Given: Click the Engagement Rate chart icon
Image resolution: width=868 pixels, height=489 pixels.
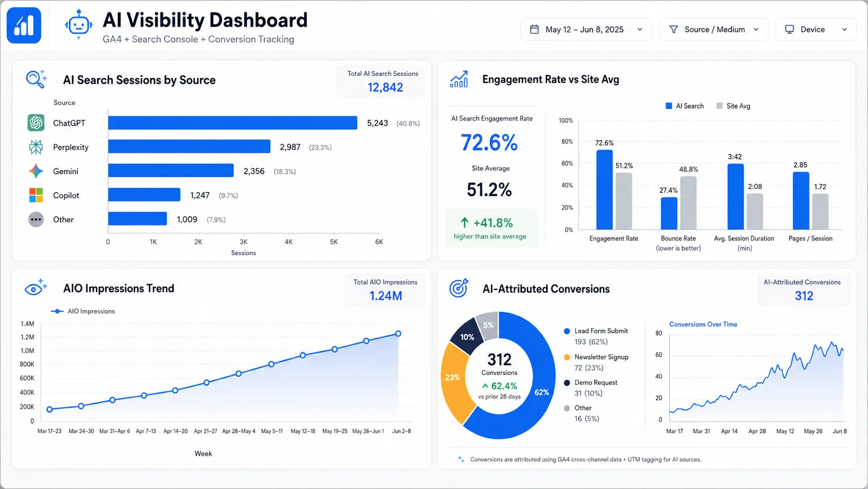Looking at the screenshot, I should [x=459, y=79].
